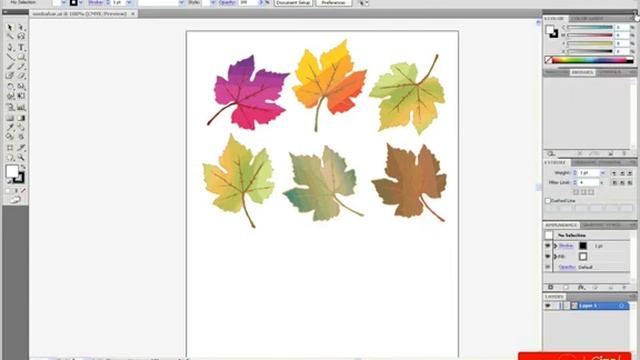
Task: Adjust the Magenta slider in Color panel
Action: tap(590, 35)
